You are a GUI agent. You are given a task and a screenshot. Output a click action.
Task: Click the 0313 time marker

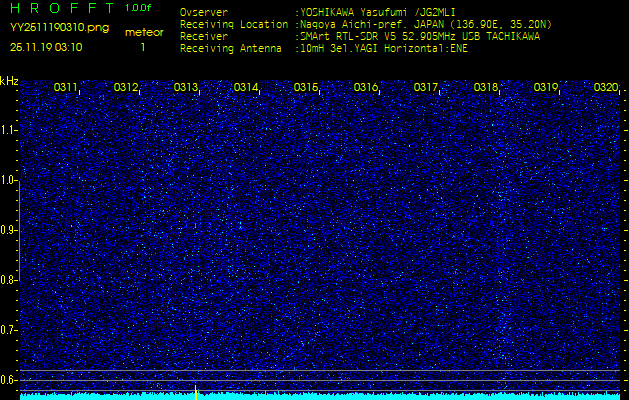tap(186, 88)
